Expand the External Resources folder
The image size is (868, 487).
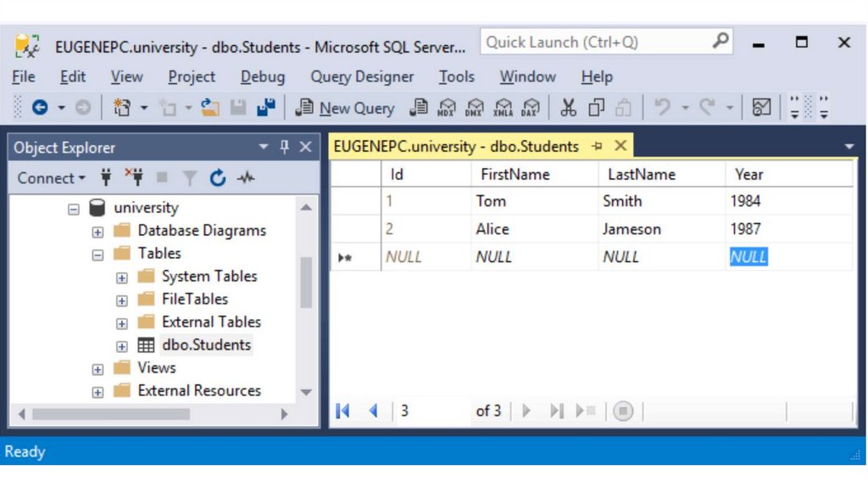click(97, 392)
